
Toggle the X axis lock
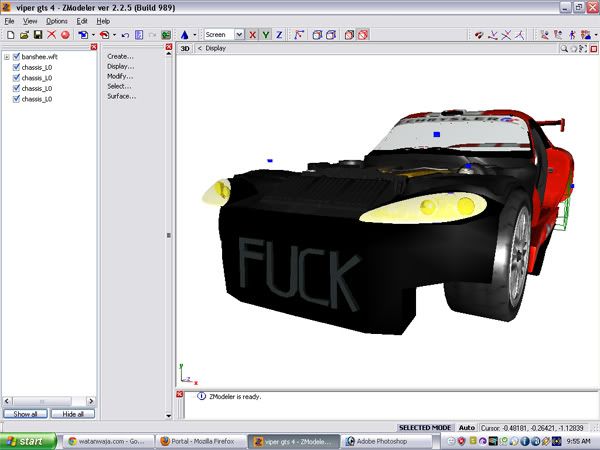click(252, 35)
